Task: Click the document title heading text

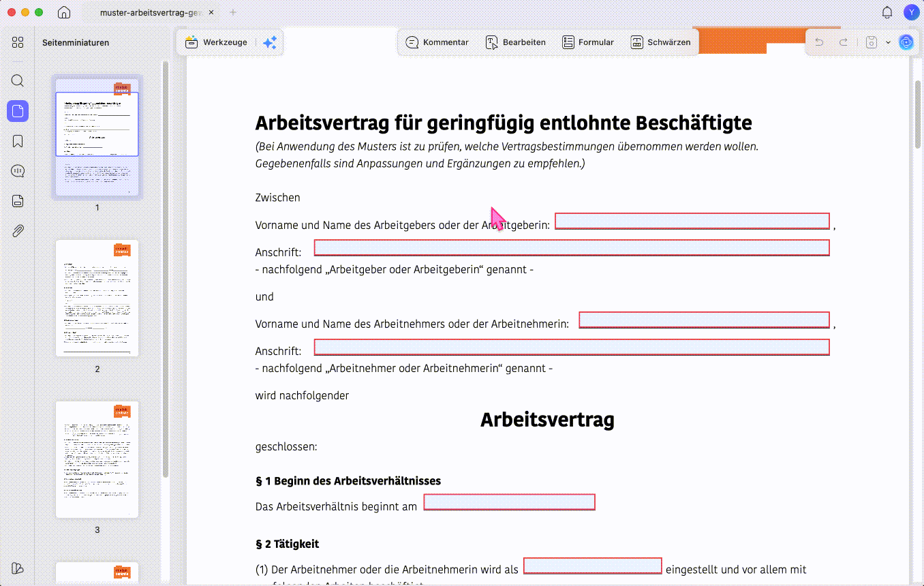Action: tap(504, 123)
